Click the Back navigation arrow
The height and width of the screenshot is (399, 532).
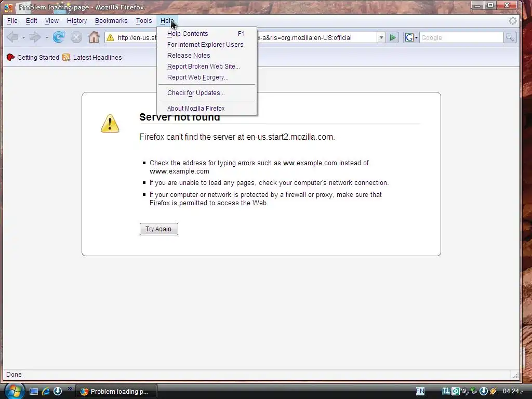pos(12,37)
